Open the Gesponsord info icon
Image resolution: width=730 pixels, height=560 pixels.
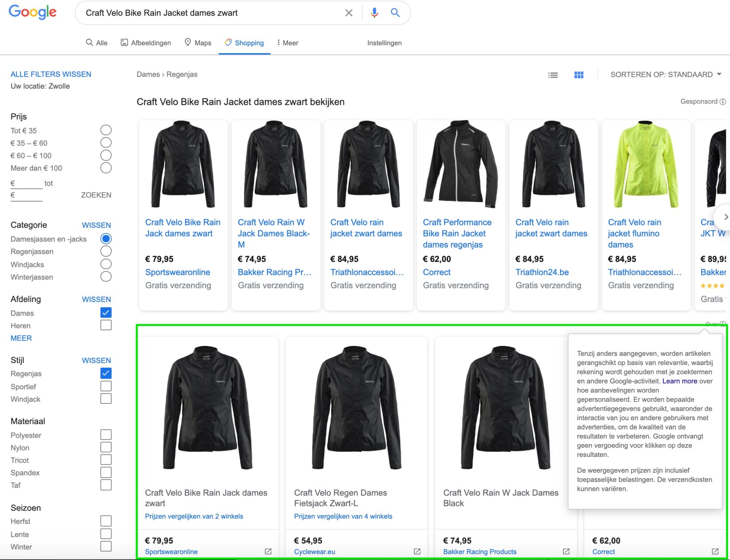point(723,102)
